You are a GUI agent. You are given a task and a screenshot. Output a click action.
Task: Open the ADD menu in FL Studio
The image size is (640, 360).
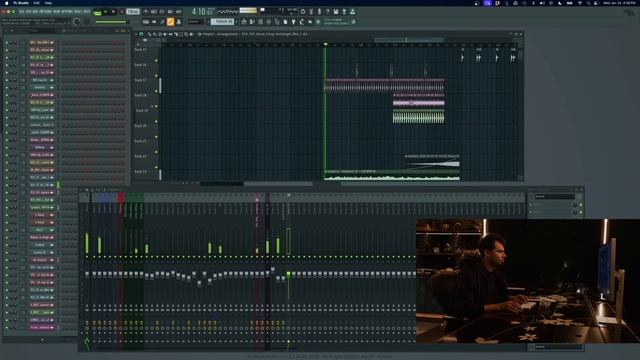pos(37,11)
